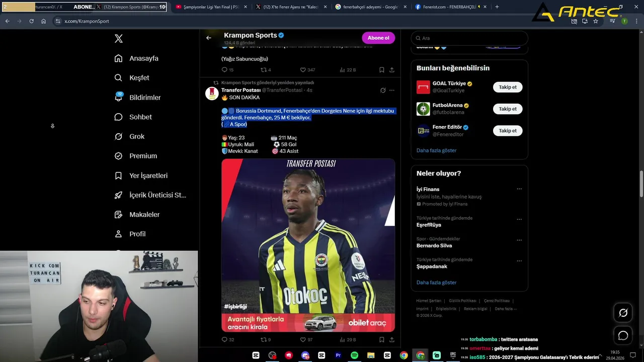Image resolution: width=644 pixels, height=362 pixels.
Task: Open Sohbet messages
Action: point(133,117)
